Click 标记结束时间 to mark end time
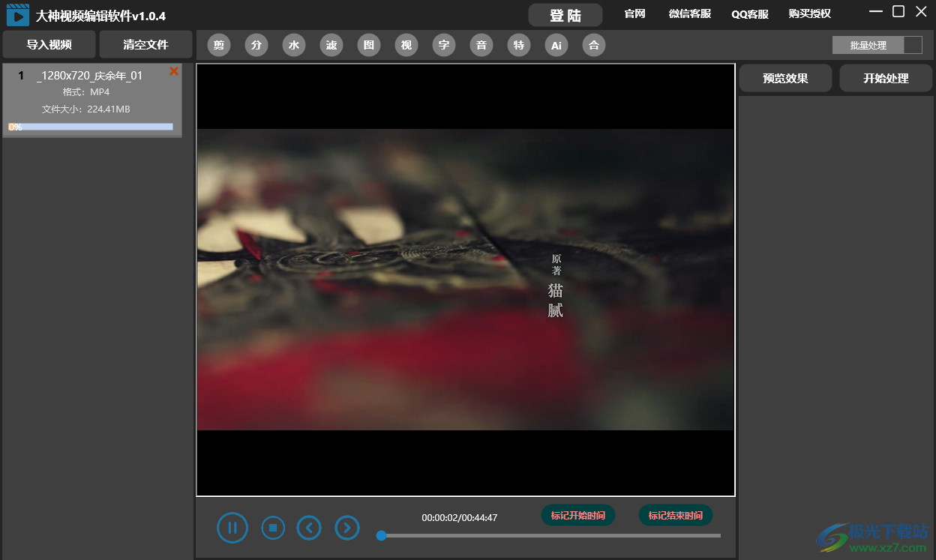The height and width of the screenshot is (560, 936). [x=676, y=515]
